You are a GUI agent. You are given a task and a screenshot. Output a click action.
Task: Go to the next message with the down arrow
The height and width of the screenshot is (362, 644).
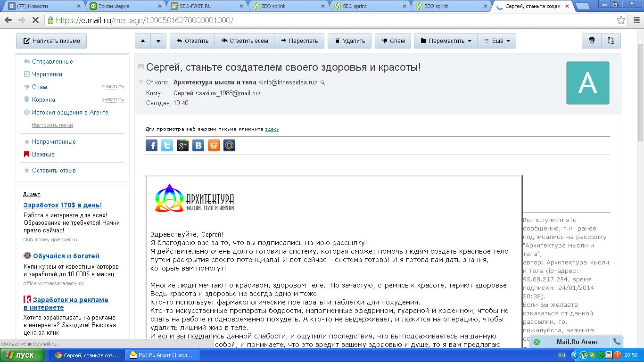click(x=158, y=41)
